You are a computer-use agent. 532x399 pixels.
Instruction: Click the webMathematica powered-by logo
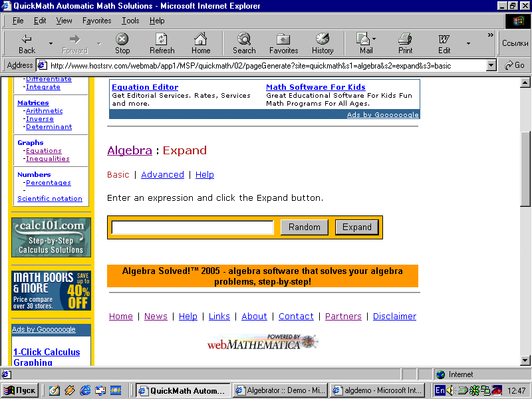[263, 342]
